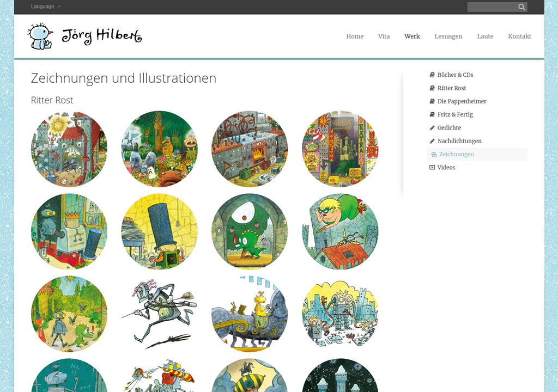Click the play icon beside Videos
The height and width of the screenshot is (392, 558).
[432, 167]
